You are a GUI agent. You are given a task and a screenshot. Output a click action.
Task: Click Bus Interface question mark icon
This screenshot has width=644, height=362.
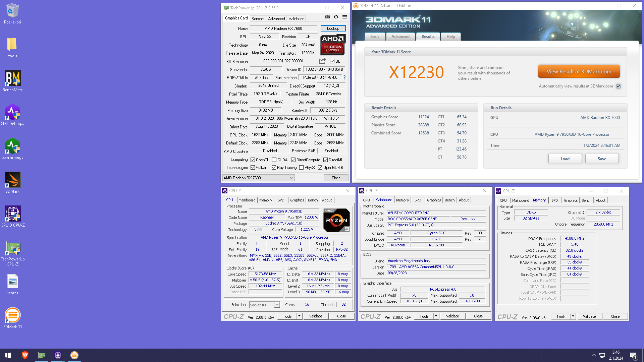click(344, 77)
